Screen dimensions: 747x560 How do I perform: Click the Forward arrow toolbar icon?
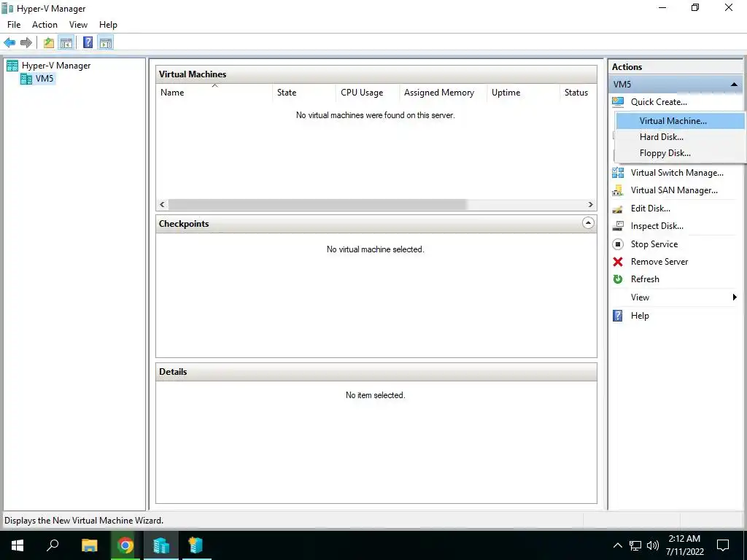click(26, 43)
